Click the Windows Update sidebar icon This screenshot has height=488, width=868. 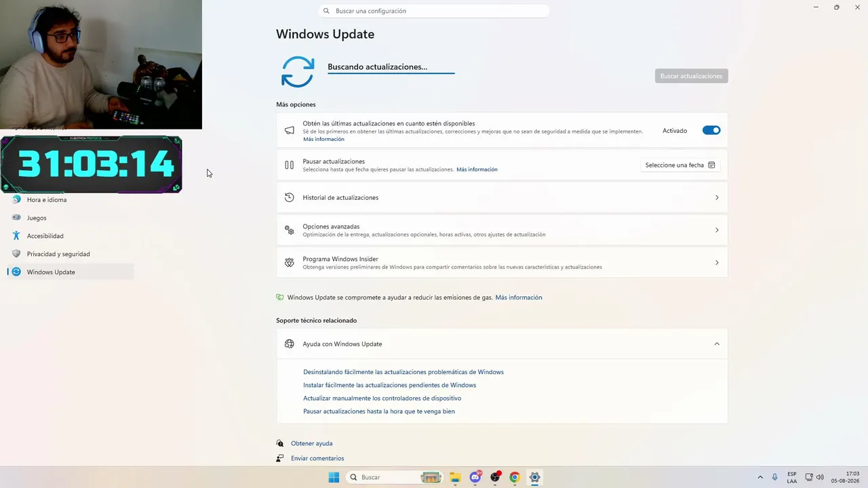tap(16, 272)
